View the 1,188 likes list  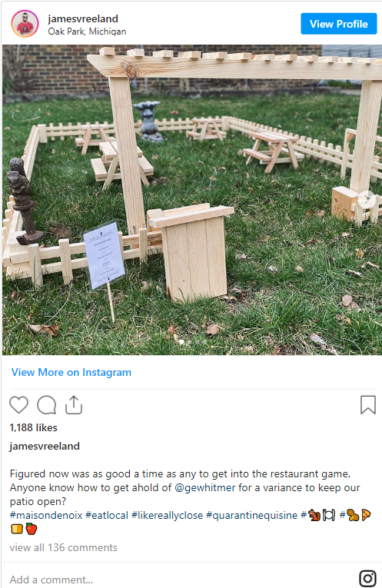33,427
